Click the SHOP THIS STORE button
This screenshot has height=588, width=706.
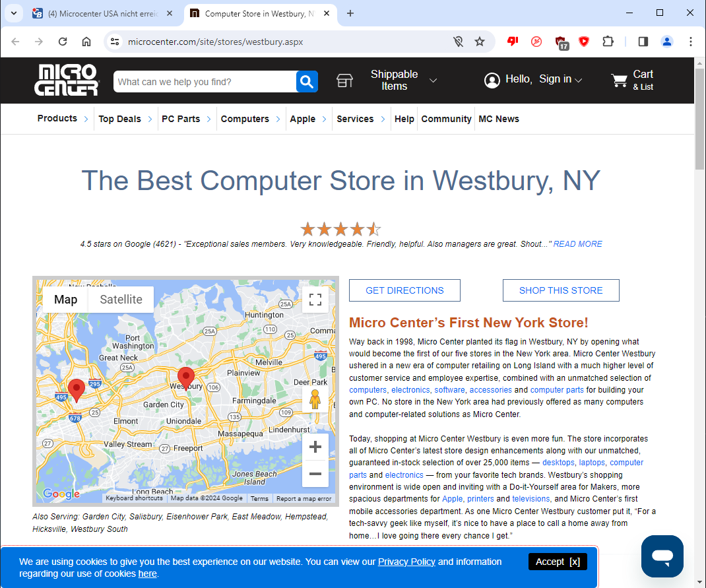pos(561,290)
